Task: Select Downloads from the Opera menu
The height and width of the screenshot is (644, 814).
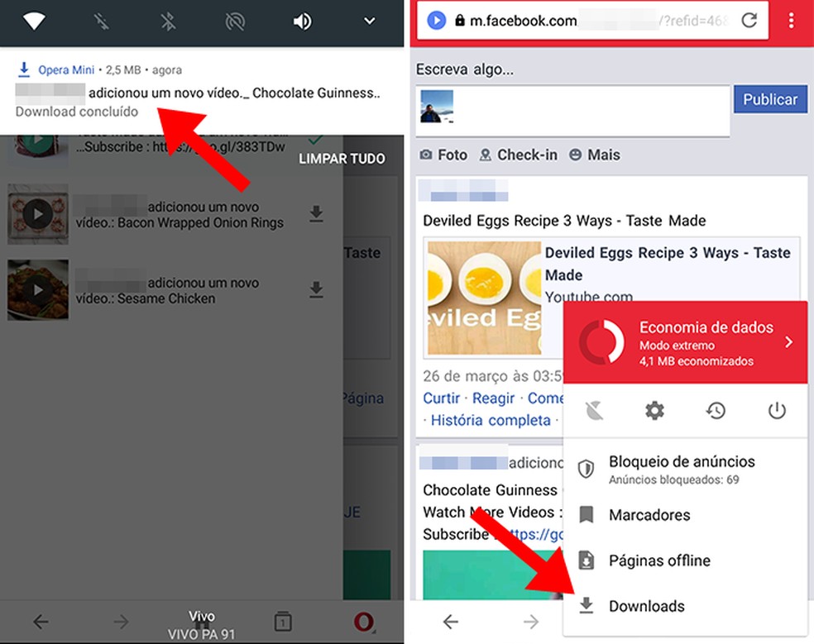Action: point(647,606)
